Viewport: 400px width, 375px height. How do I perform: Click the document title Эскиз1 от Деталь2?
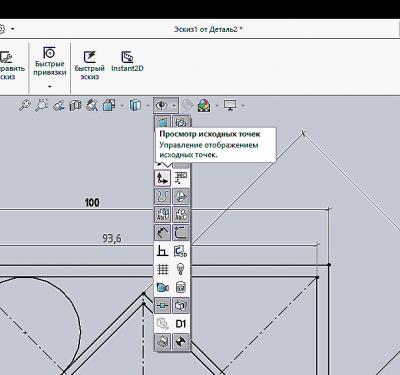208,29
